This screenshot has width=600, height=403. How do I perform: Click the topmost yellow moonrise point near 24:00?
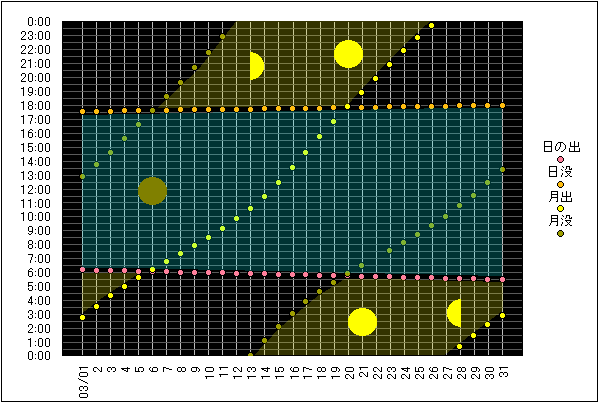[432, 25]
